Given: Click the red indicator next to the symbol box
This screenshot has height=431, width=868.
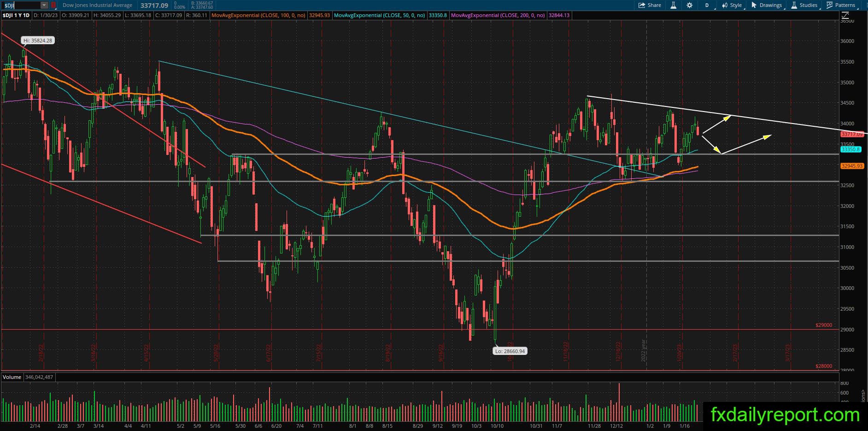Looking at the screenshot, I should 53,5.
